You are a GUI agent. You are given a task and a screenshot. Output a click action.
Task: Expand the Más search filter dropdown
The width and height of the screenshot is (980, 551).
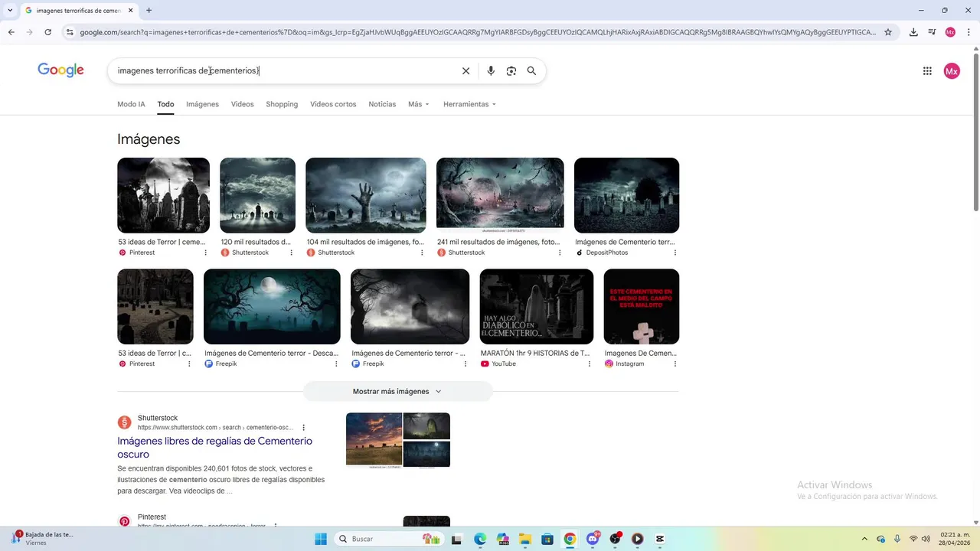tap(419, 104)
